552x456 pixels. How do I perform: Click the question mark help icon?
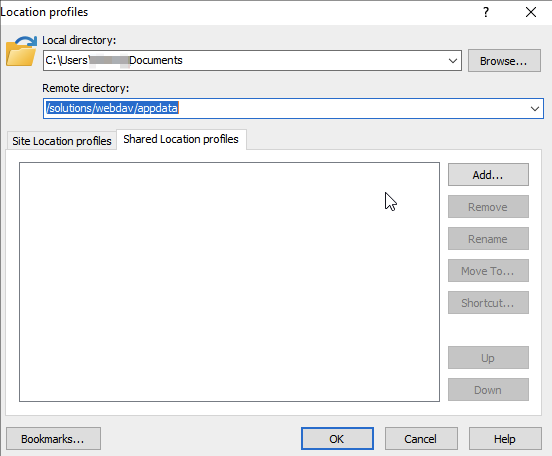pos(486,12)
